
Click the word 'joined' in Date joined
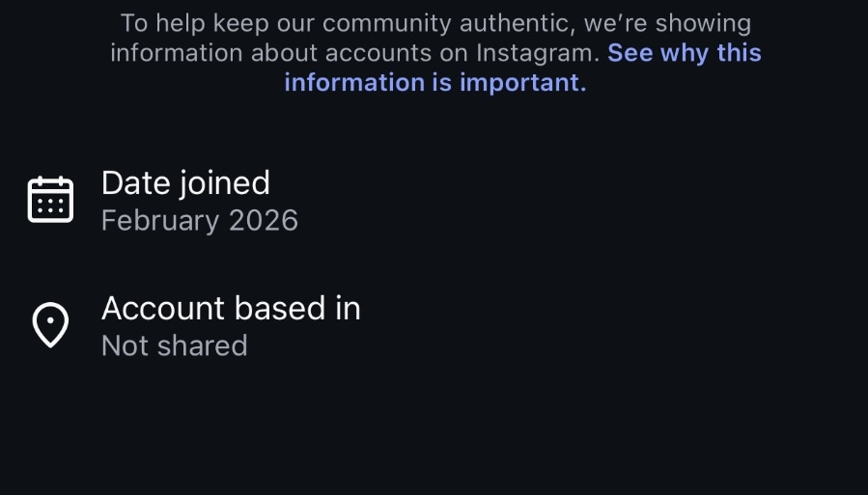pos(225,184)
